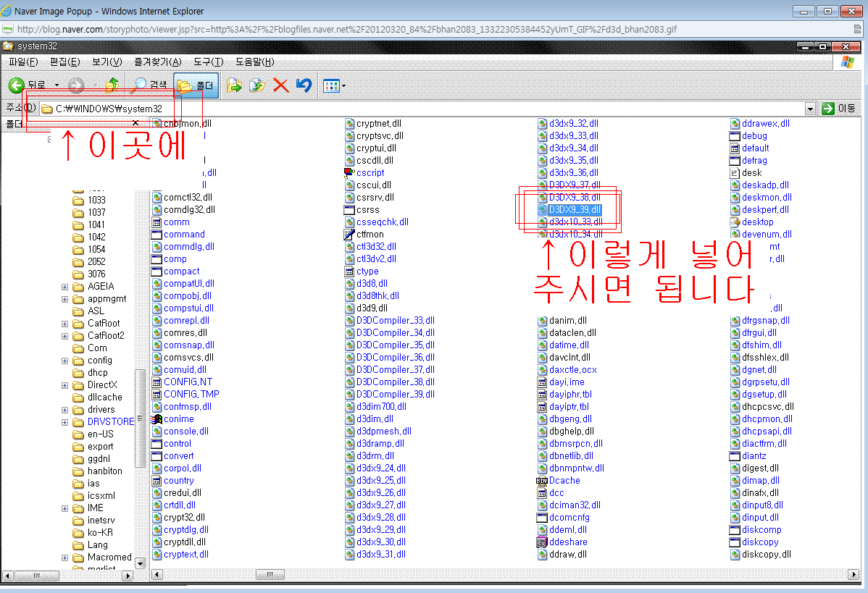Expand the DirectX folder tree node
The image size is (868, 593).
click(65, 385)
